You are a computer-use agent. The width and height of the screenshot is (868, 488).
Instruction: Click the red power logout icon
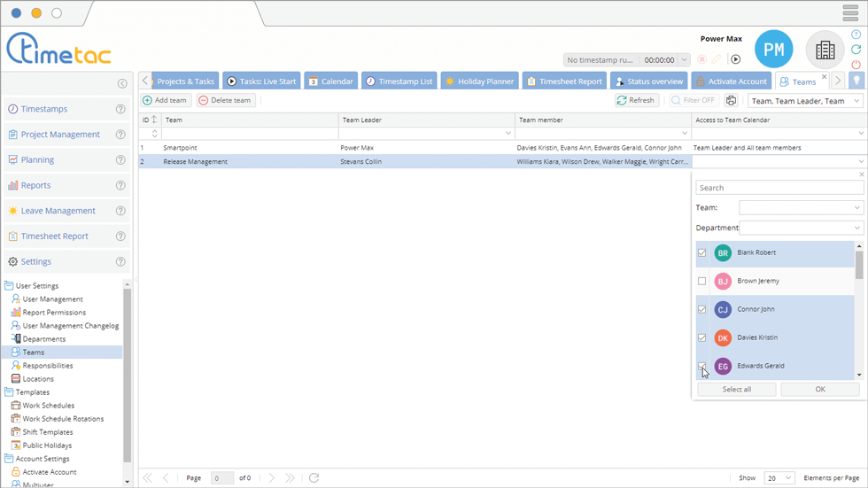856,65
